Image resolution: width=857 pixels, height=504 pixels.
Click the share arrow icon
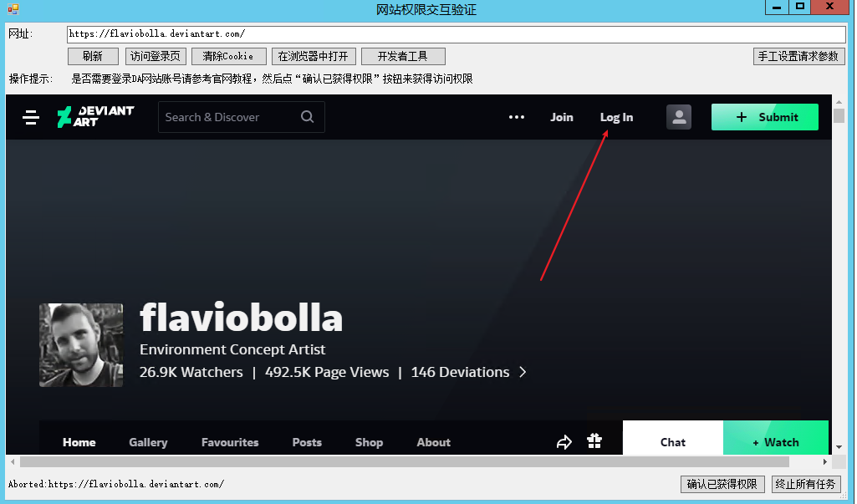[564, 441]
